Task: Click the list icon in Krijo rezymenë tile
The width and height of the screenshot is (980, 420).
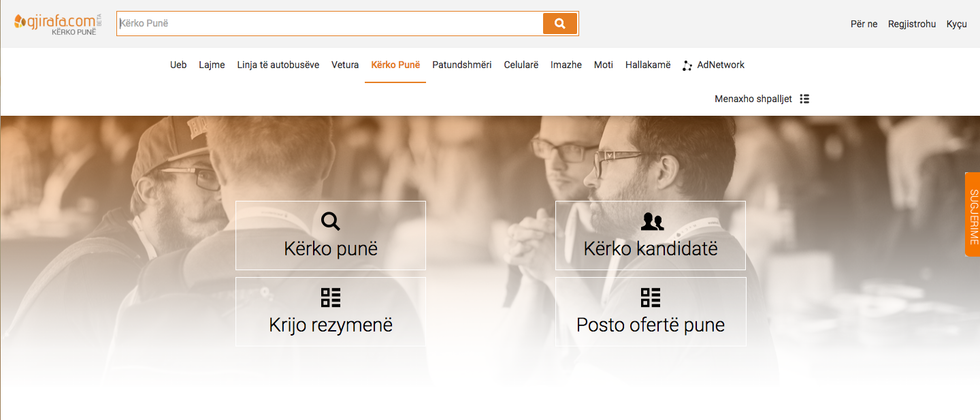Action: coord(331,298)
